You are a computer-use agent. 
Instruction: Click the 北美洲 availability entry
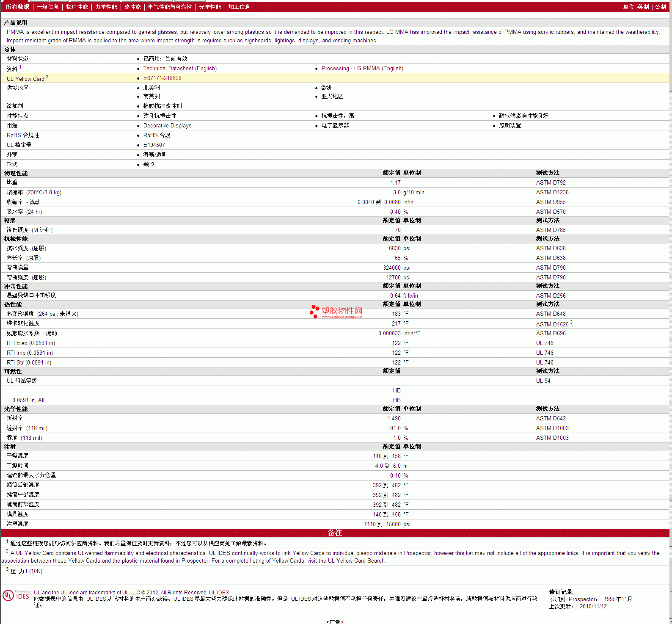(x=151, y=88)
